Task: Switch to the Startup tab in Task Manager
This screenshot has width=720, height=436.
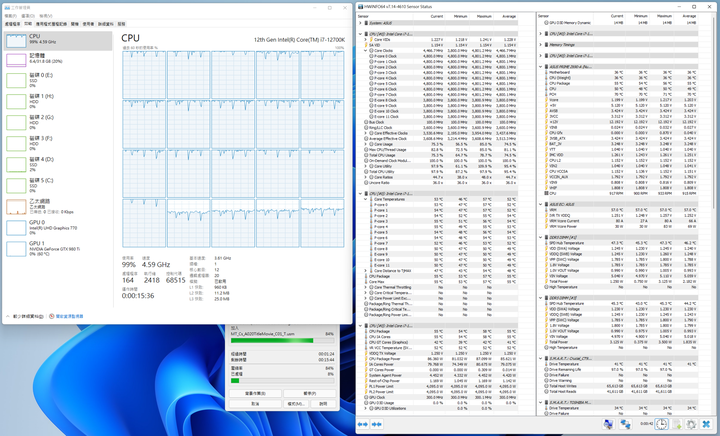Action: (75, 24)
